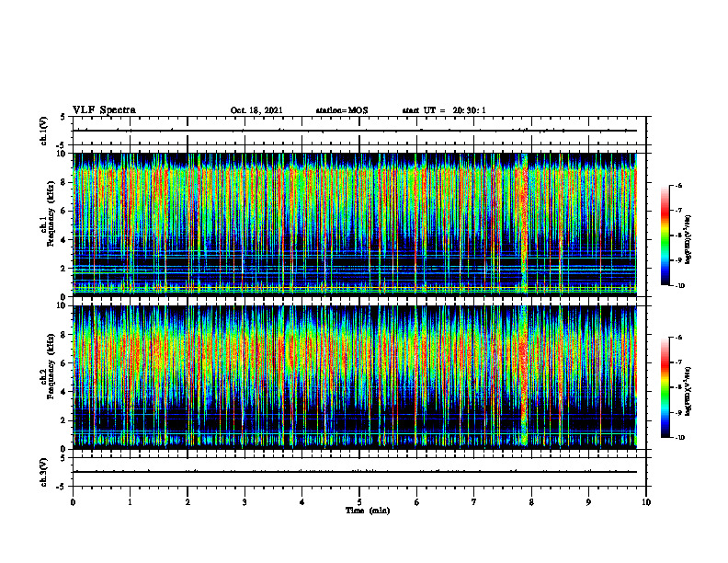
Task: Click the "-5" tick of ch.1(V) axis
Action: tap(62, 145)
